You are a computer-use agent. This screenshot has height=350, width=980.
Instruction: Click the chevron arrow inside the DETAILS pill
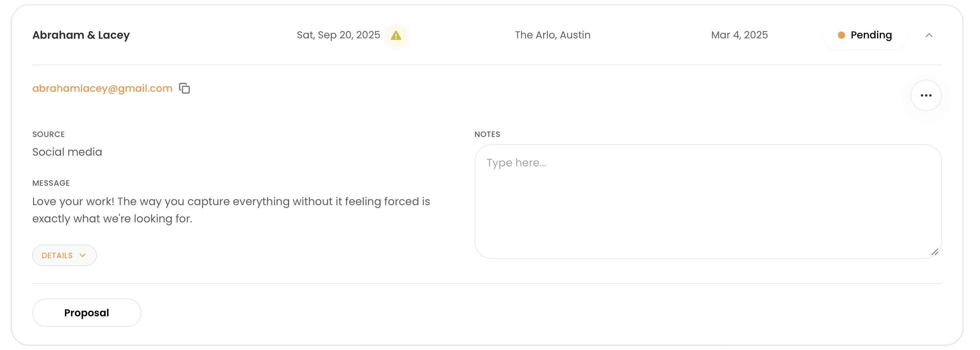pyautogui.click(x=83, y=255)
